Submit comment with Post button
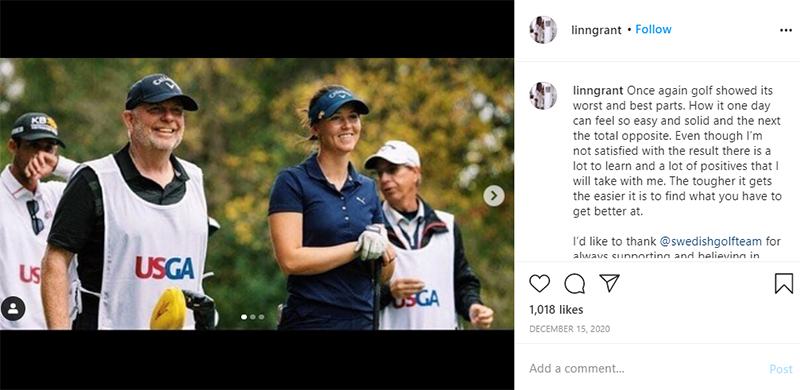This screenshot has height=390, width=800. pyautogui.click(x=781, y=369)
